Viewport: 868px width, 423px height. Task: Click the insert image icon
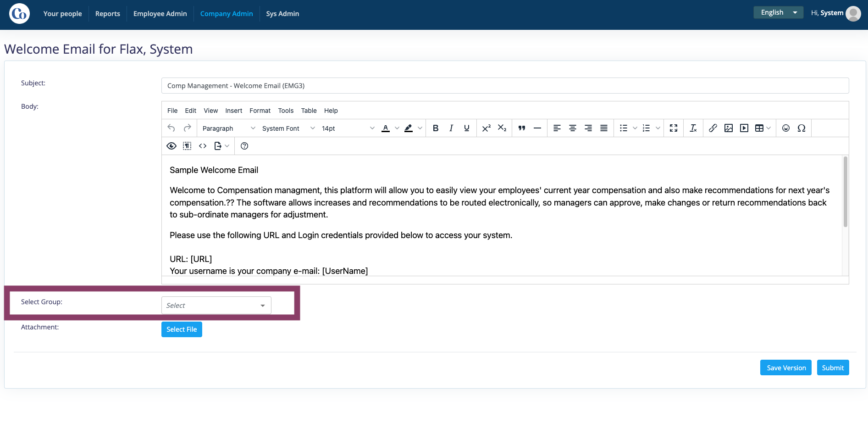pyautogui.click(x=729, y=128)
